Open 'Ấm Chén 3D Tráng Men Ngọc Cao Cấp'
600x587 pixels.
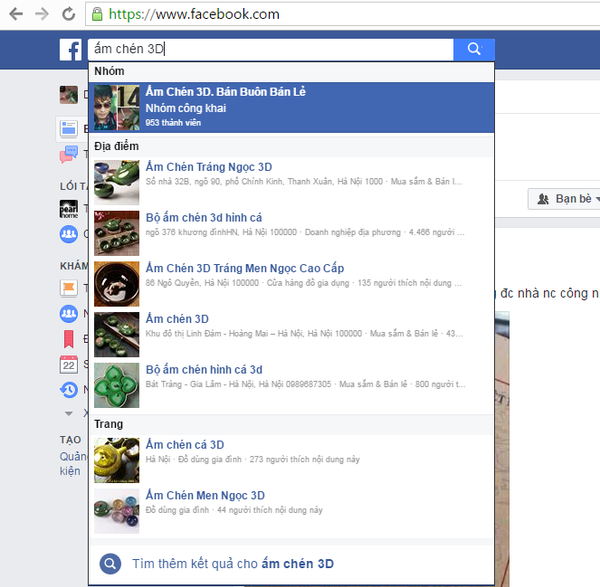point(291,284)
